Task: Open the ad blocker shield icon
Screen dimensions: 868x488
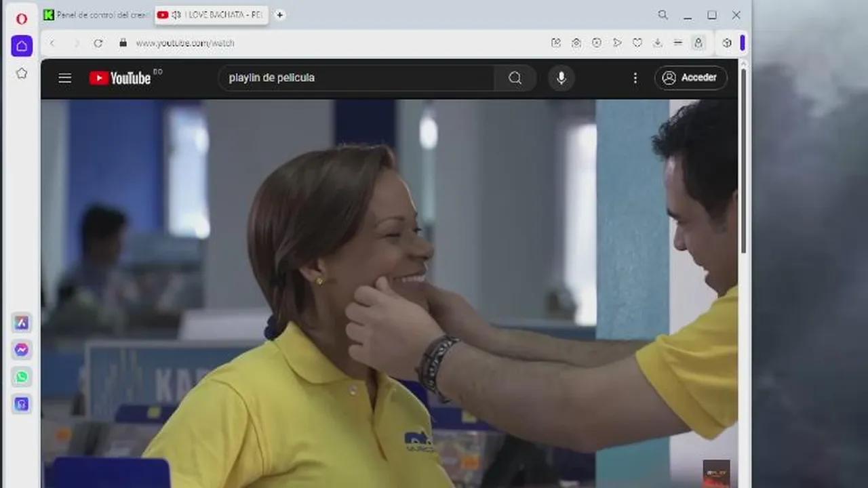Action: click(597, 43)
